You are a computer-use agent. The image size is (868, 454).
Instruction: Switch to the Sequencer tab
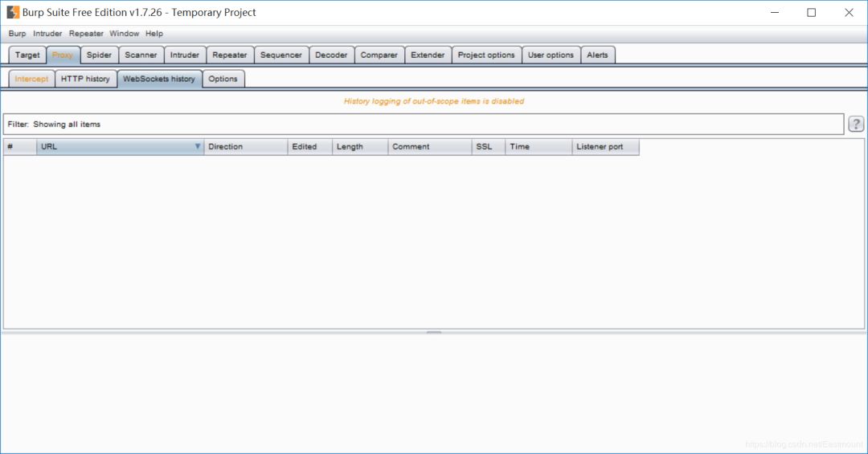click(x=281, y=55)
